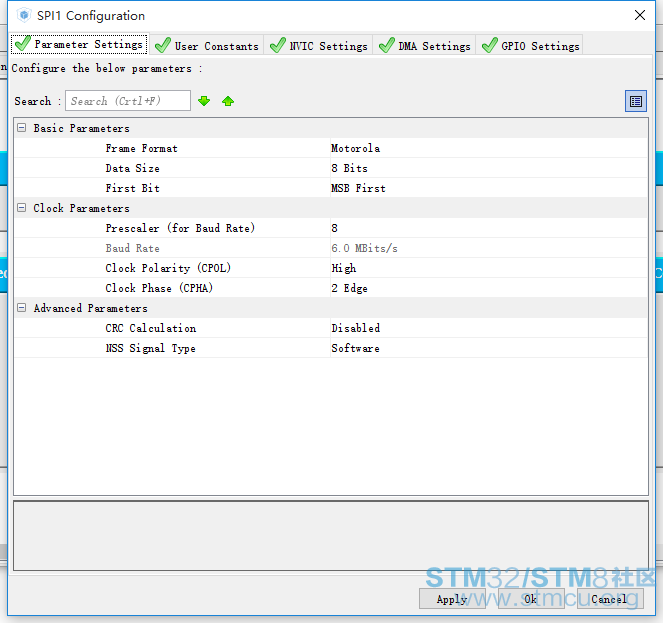Collapse the Clock Parameters section
Screen dimensions: 663x623
(x=22, y=208)
